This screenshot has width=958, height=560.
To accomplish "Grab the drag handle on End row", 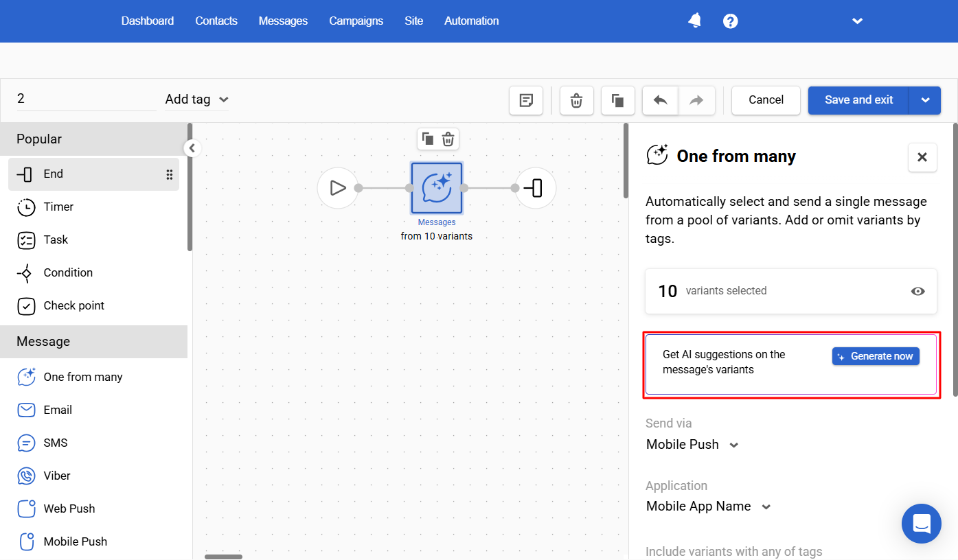I will coord(170,174).
